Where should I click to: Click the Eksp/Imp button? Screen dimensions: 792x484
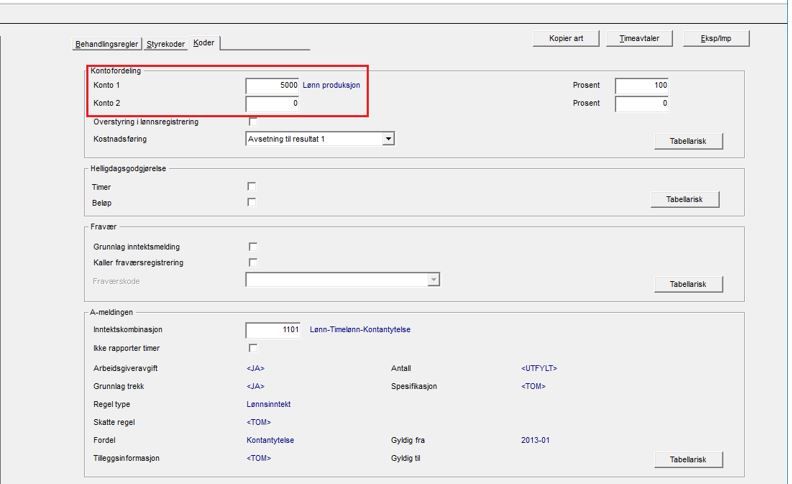tap(716, 38)
